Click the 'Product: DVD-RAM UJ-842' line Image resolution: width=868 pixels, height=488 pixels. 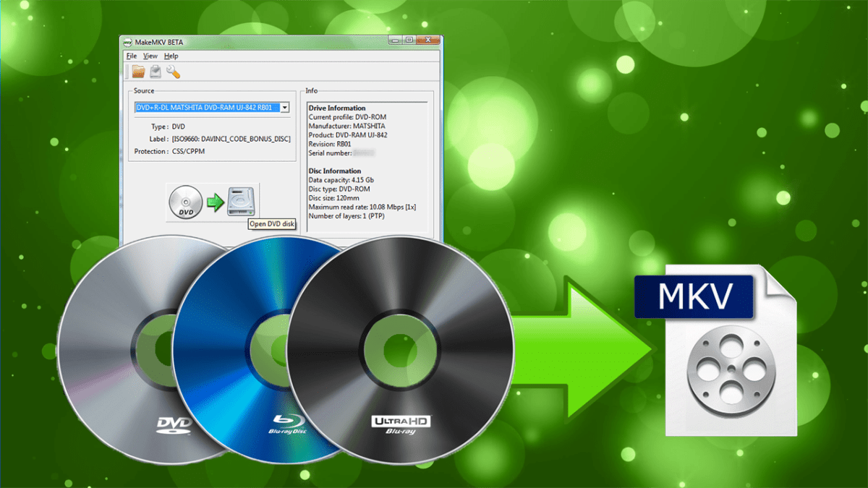[348, 134]
